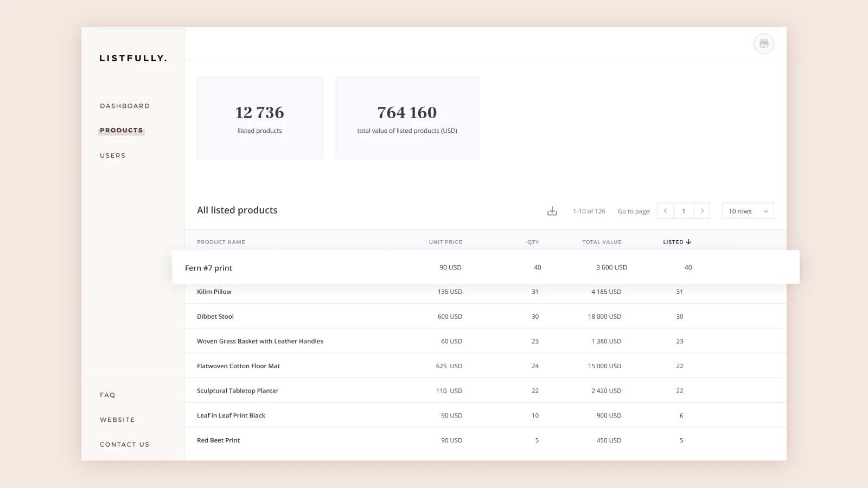Go to next page arrow
The width and height of the screenshot is (868, 488).
[702, 211]
